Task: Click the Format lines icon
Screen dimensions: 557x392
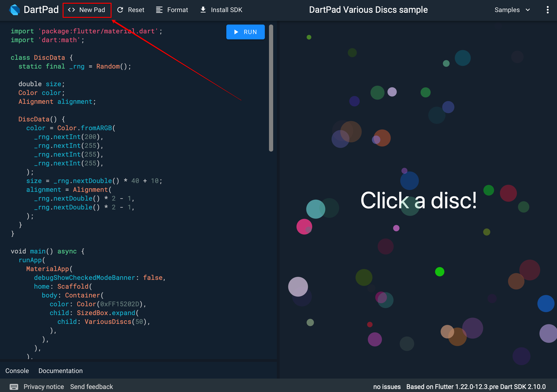Action: point(159,10)
